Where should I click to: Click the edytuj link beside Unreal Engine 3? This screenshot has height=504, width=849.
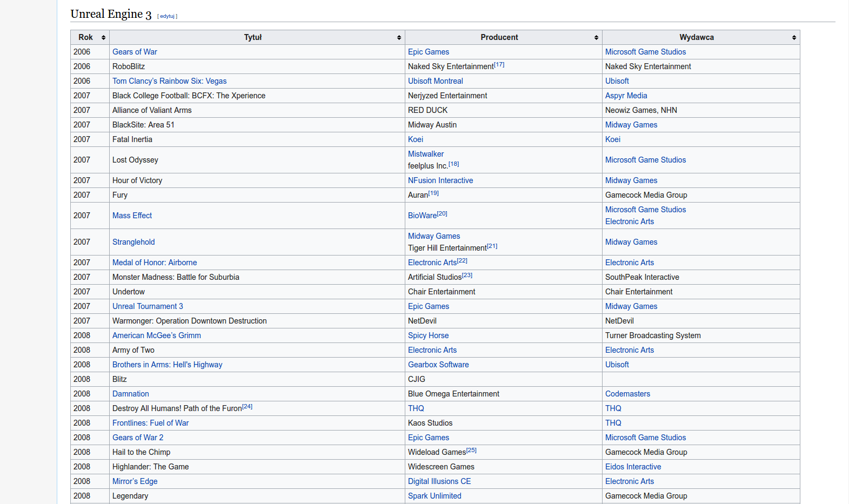168,16
